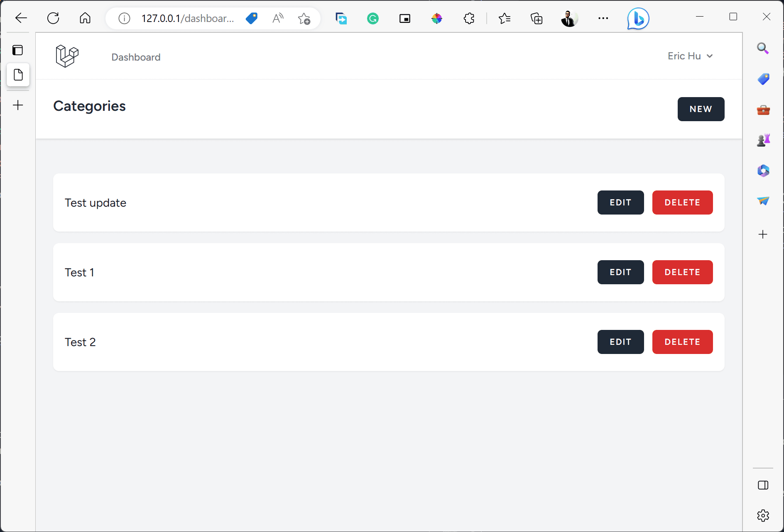Open the Dashboard navigation link
Image resolution: width=784 pixels, height=532 pixels.
(x=136, y=57)
